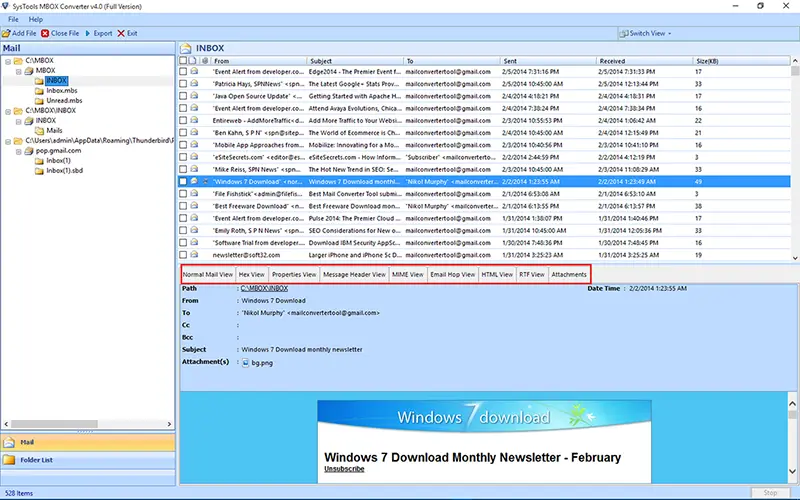
Task: Check the Windows 7 Download email checkbox
Action: point(183,182)
